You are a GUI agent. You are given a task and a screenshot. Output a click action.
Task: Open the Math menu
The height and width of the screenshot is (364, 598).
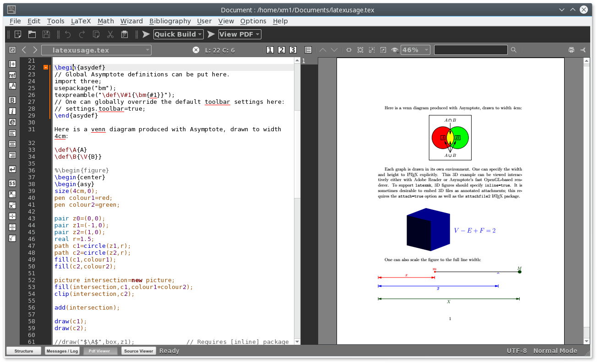click(106, 21)
